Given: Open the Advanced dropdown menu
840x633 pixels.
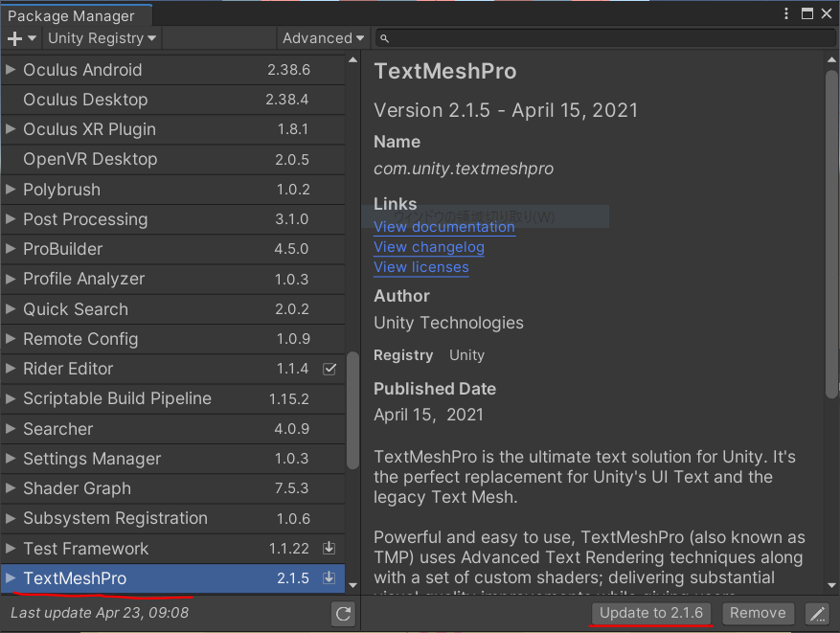Looking at the screenshot, I should point(323,38).
